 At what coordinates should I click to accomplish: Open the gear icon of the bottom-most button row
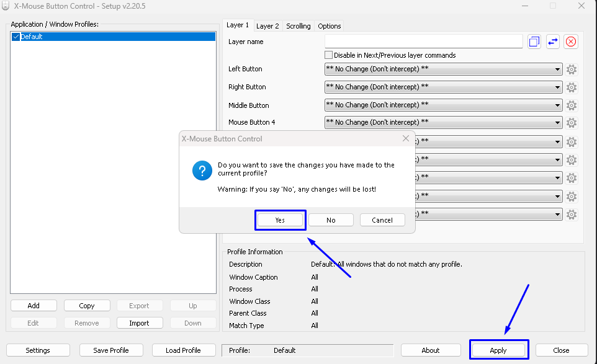571,215
